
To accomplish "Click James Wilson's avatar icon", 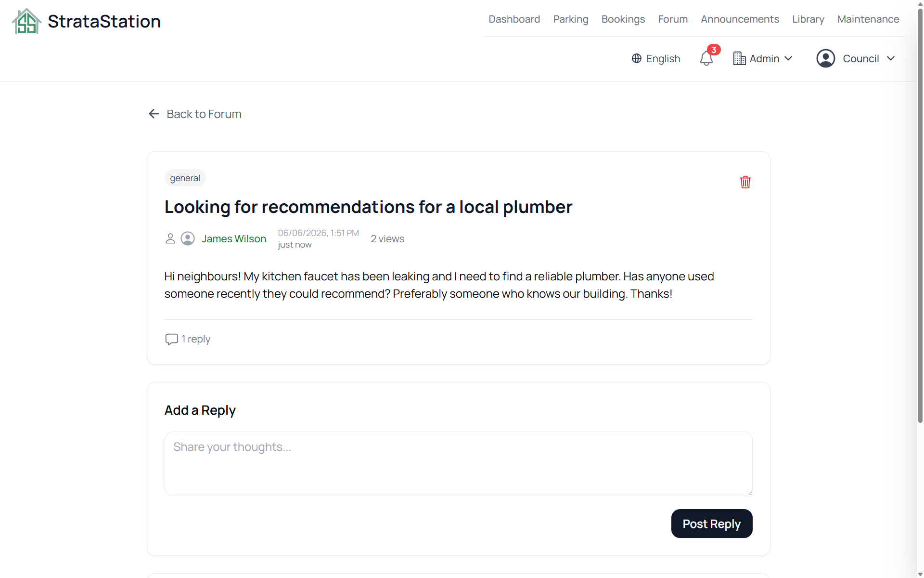I will point(188,238).
